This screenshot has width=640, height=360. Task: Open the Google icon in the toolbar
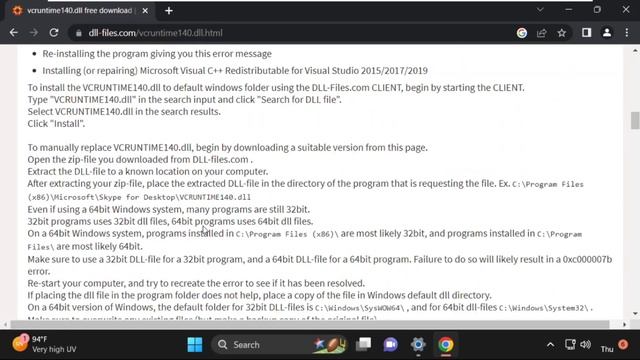pyautogui.click(x=522, y=33)
